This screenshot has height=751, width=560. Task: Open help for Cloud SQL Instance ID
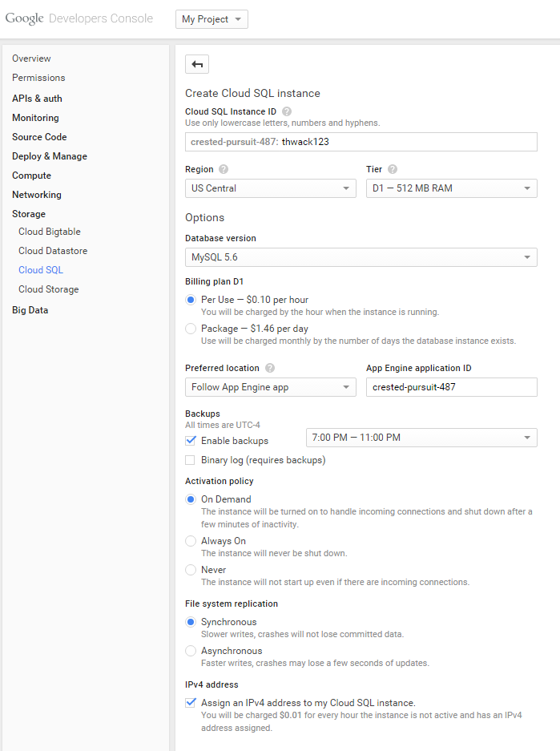287,111
